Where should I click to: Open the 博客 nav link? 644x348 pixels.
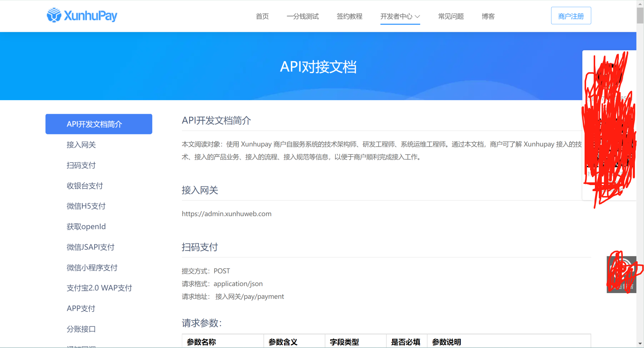click(x=488, y=16)
